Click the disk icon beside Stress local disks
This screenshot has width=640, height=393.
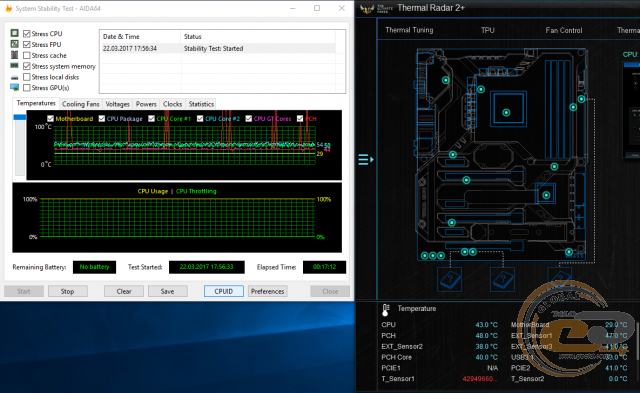15,77
